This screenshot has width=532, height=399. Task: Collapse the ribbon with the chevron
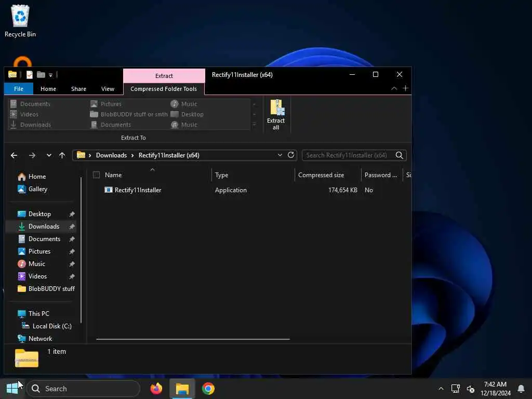394,88
